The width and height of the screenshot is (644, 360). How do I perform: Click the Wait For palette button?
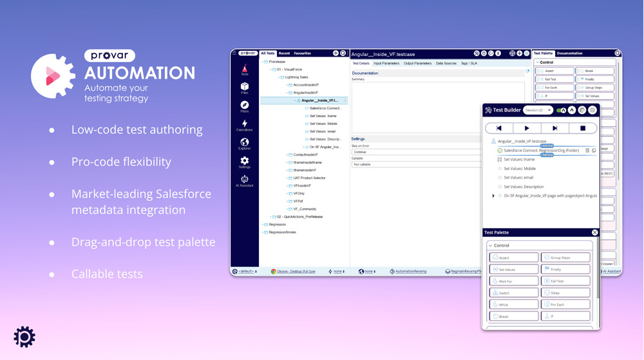(513, 281)
